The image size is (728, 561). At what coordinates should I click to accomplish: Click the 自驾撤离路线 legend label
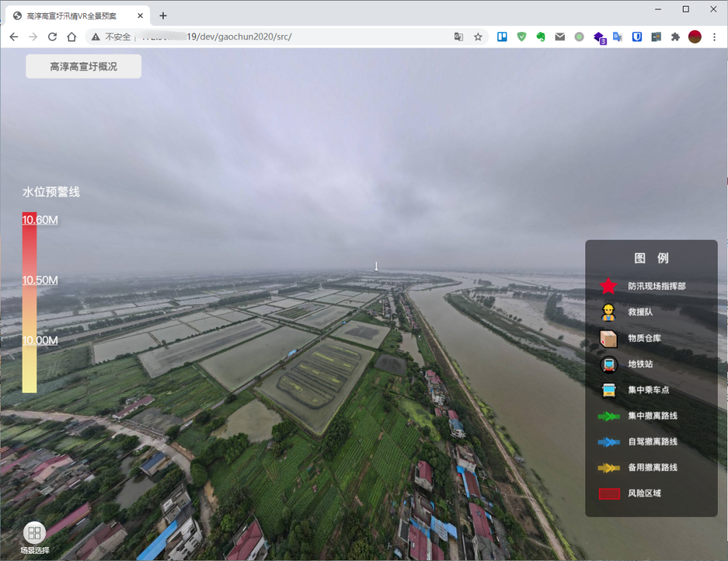pyautogui.click(x=652, y=442)
